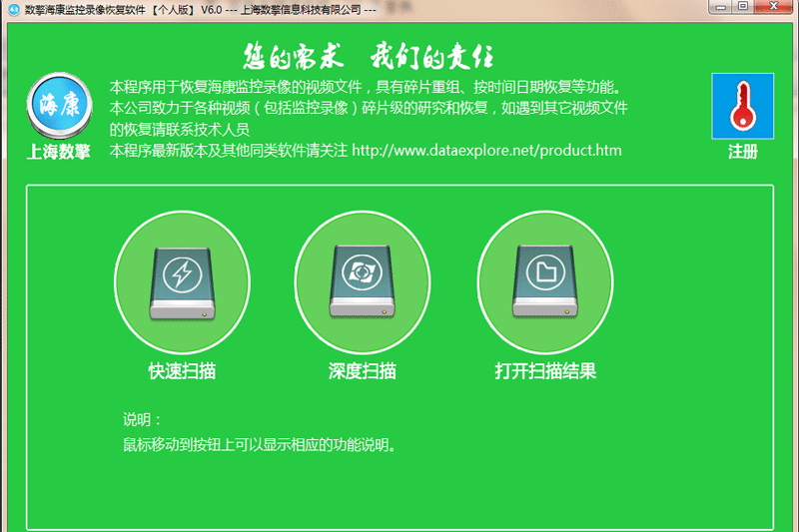
Task: Launch the 深度扫描 deep scan
Action: [x=363, y=282]
